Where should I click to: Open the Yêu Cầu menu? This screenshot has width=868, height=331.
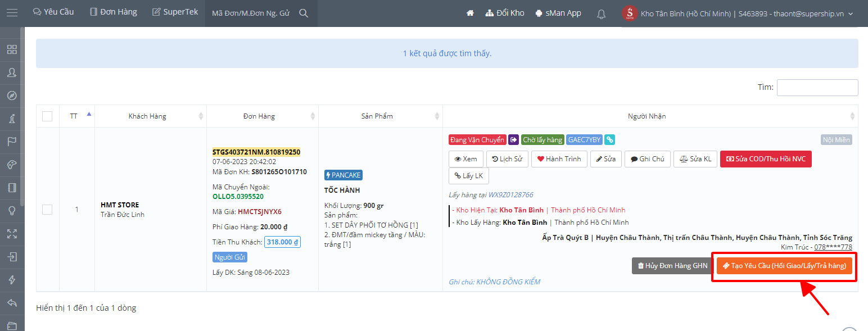(x=53, y=12)
